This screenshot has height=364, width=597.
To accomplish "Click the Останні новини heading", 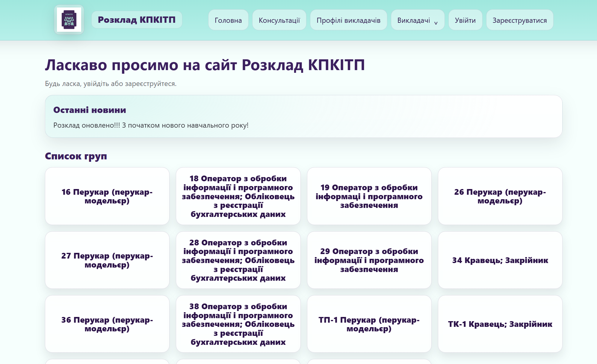I will (x=90, y=110).
